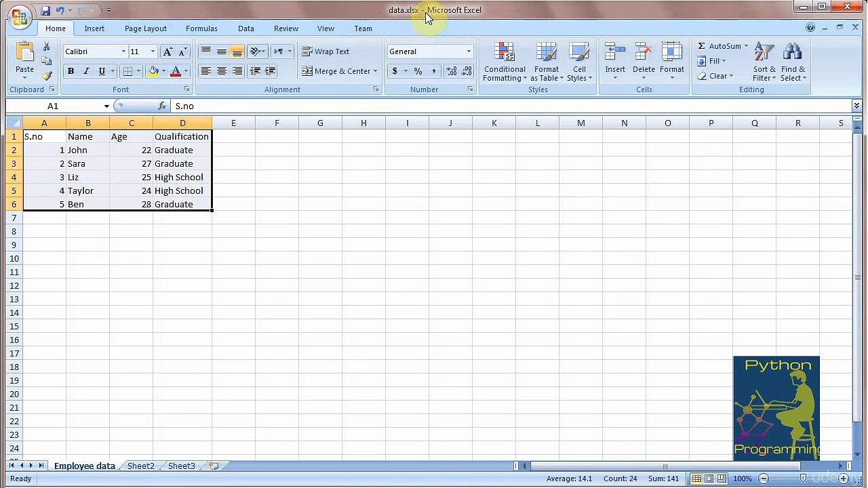Apply comma style number format
This screenshot has height=488, width=868.
433,70
